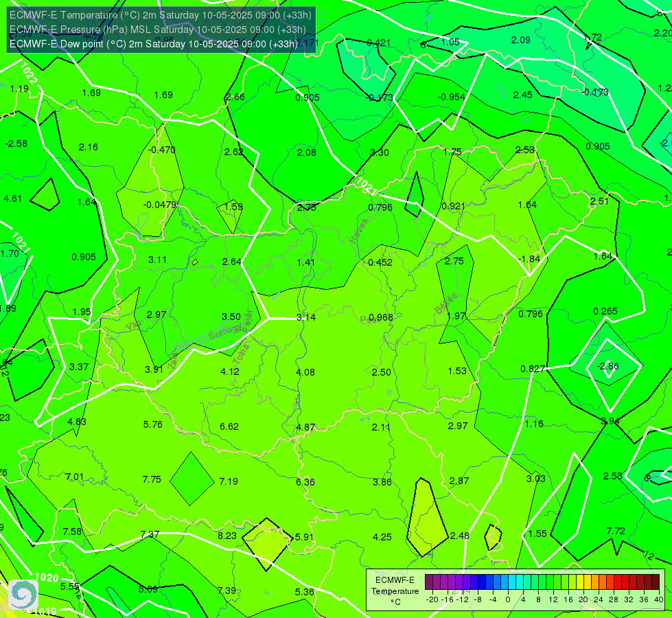Click the dew point value 3.50
The width and height of the screenshot is (672, 618).
point(231,317)
